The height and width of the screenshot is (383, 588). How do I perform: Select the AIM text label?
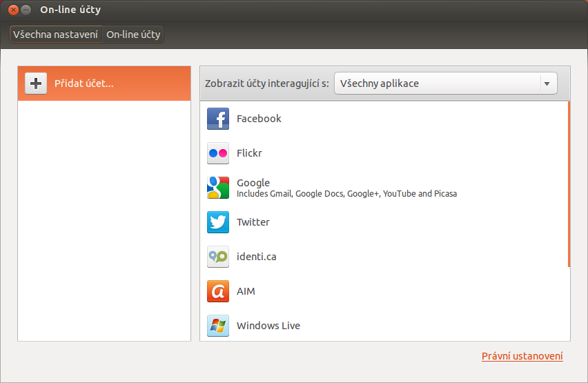click(x=246, y=291)
